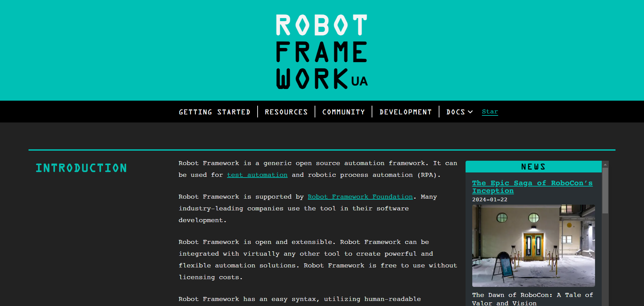
Task: Navigate to the Development section
Action: click(406, 112)
